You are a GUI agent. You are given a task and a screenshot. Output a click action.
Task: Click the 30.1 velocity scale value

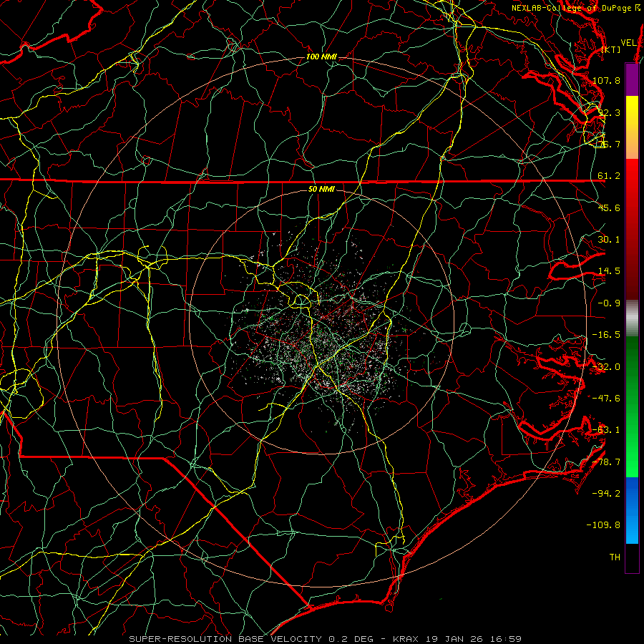[609, 240]
